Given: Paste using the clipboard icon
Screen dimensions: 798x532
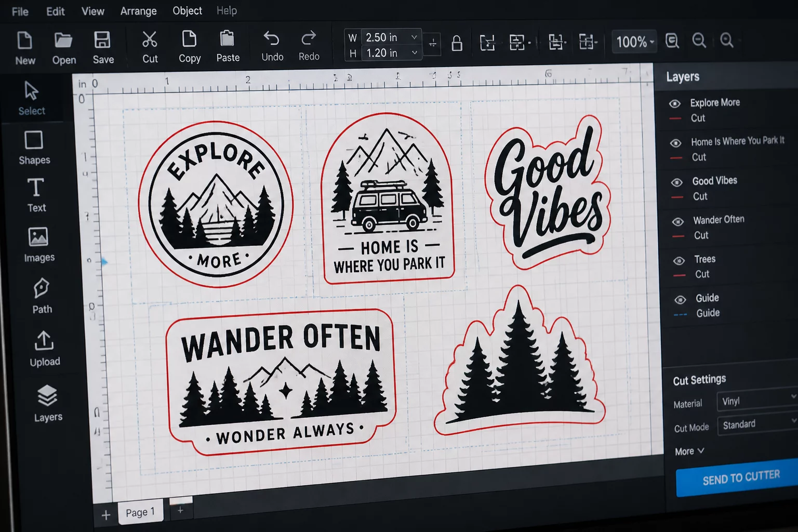Looking at the screenshot, I should pyautogui.click(x=227, y=39).
